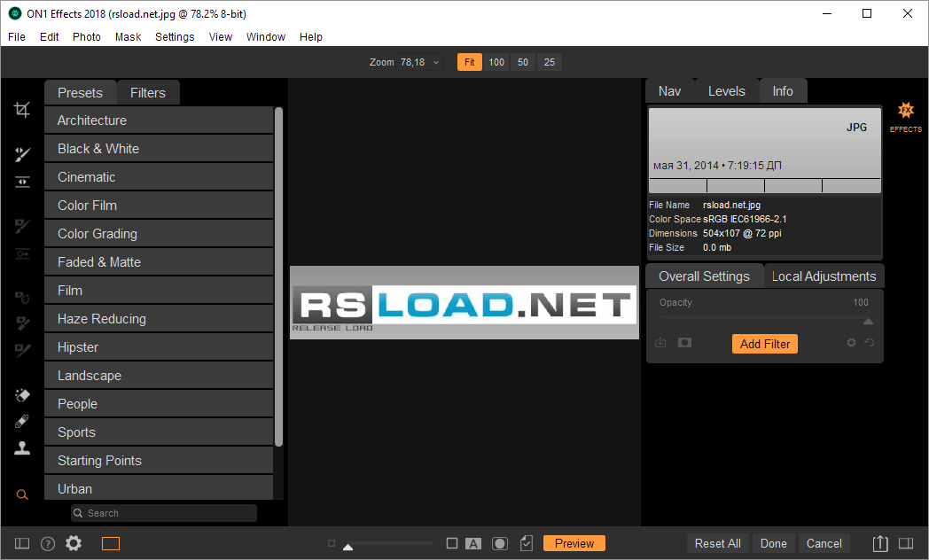
Task: Toggle the orange Preview button
Action: coord(574,543)
